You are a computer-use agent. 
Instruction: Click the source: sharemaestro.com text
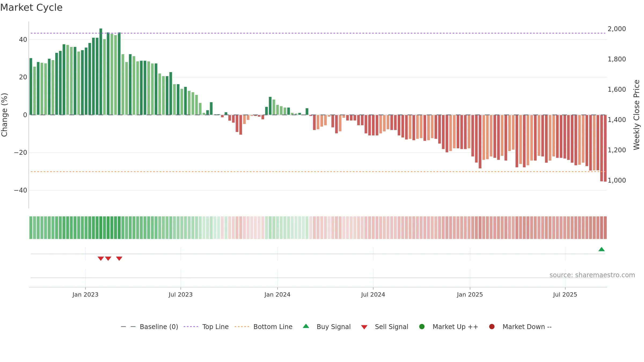tap(592, 275)
